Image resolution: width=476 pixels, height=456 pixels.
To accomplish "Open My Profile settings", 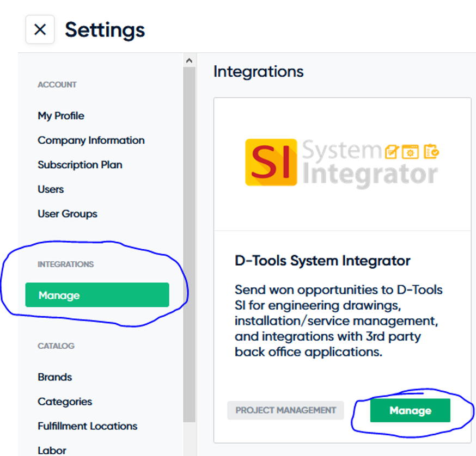I will pyautogui.click(x=60, y=115).
